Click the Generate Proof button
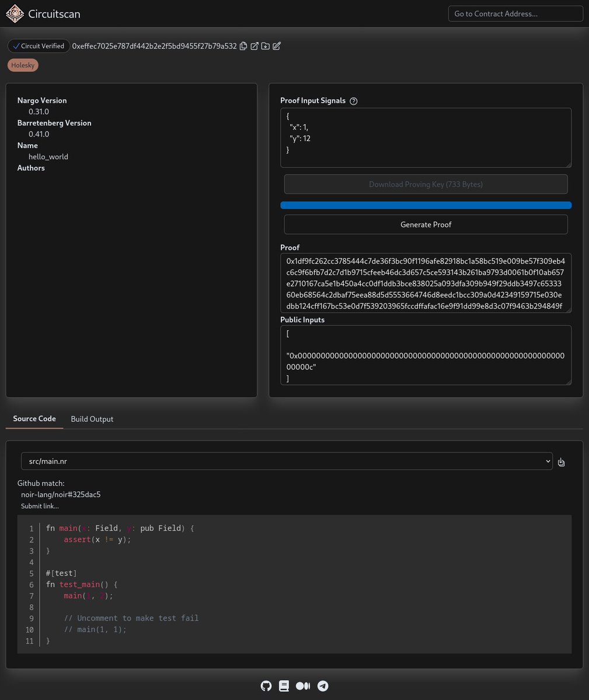 click(426, 225)
